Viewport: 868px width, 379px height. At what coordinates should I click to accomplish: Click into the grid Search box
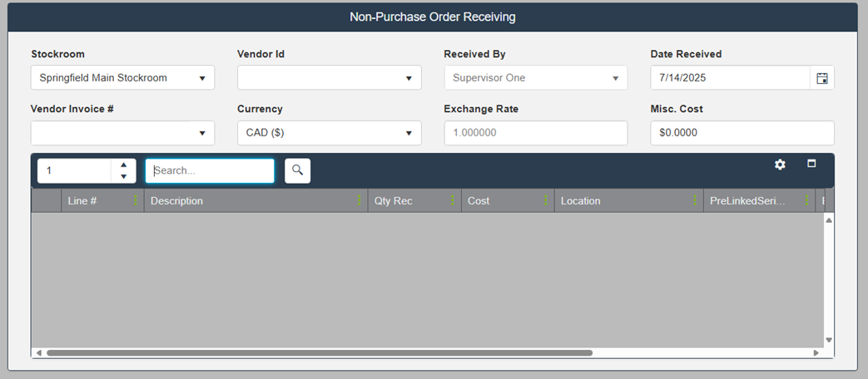[210, 170]
